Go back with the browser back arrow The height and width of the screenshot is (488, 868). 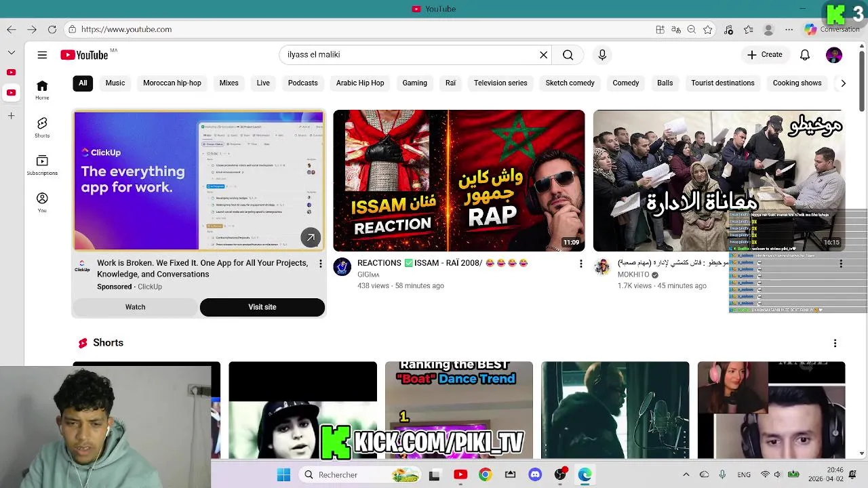(x=12, y=29)
